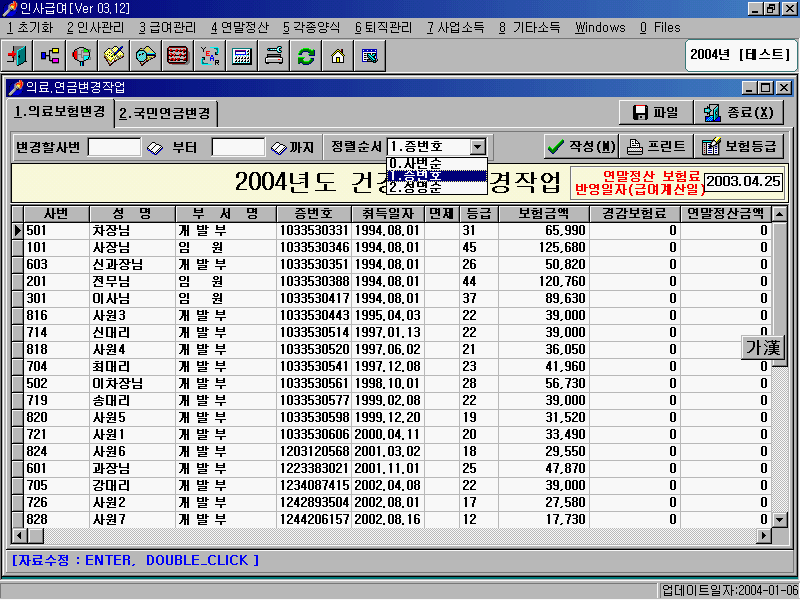Click the green refresh arrows icon
800x600 pixels.
click(x=305, y=57)
